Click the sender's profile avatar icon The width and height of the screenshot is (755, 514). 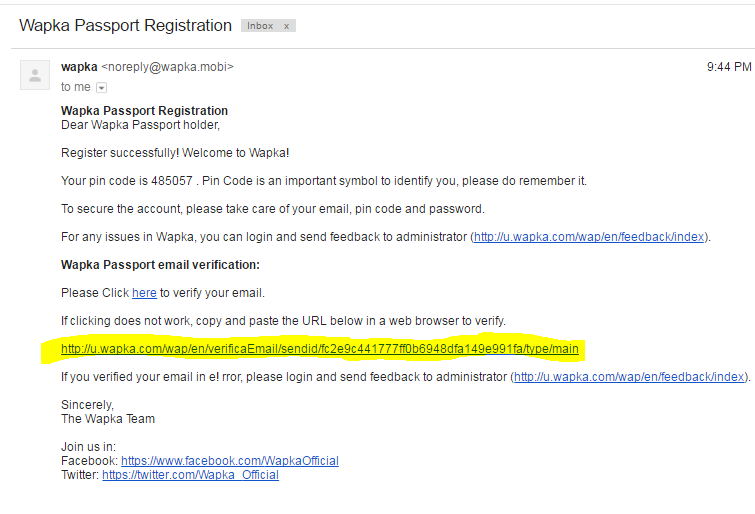[35, 75]
